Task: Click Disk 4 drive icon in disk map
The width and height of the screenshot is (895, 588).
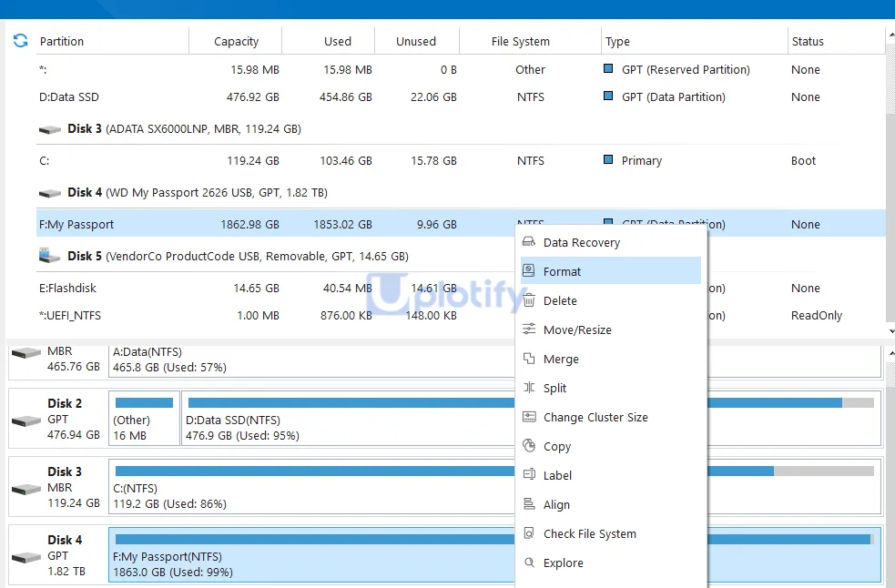Action: [x=26, y=557]
